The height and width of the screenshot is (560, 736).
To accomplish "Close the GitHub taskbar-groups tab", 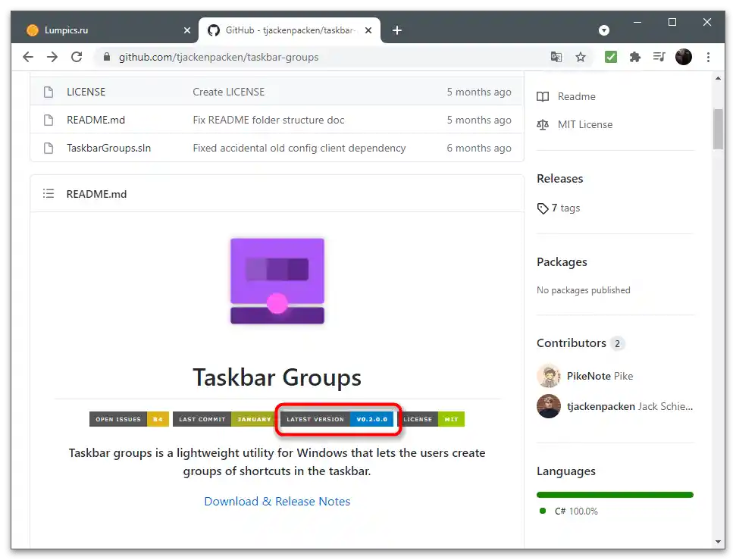I will point(368,30).
